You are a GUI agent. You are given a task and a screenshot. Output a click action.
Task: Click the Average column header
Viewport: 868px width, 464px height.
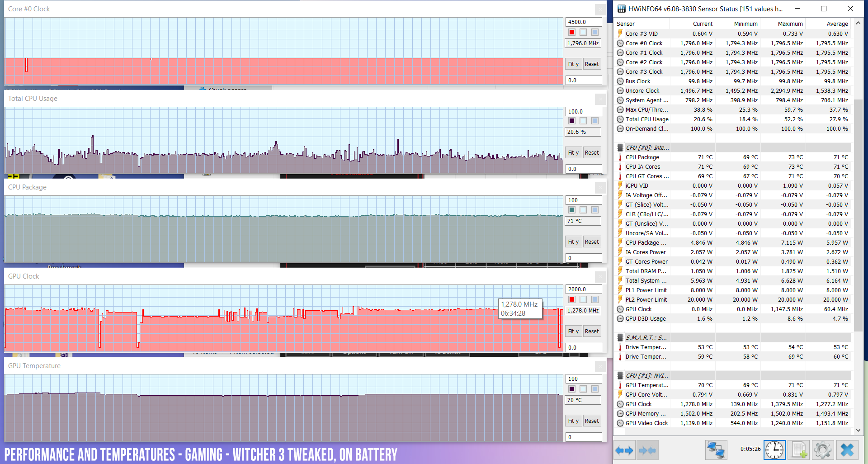828,24
